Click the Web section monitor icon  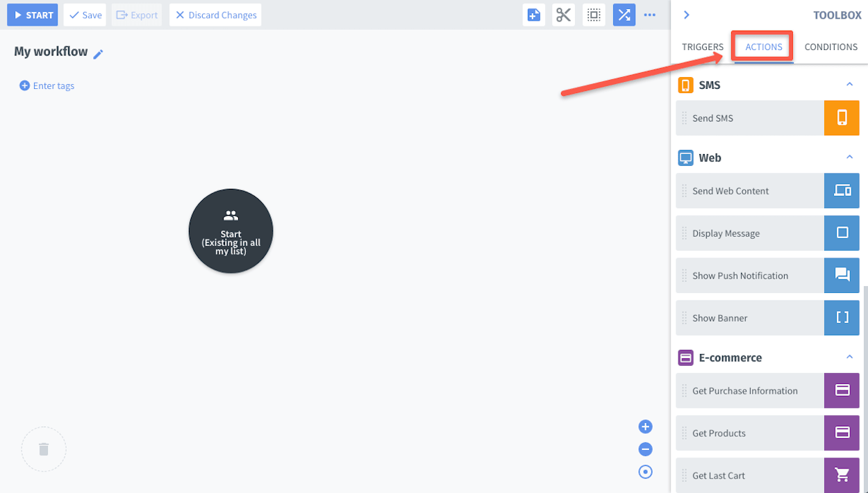click(685, 158)
